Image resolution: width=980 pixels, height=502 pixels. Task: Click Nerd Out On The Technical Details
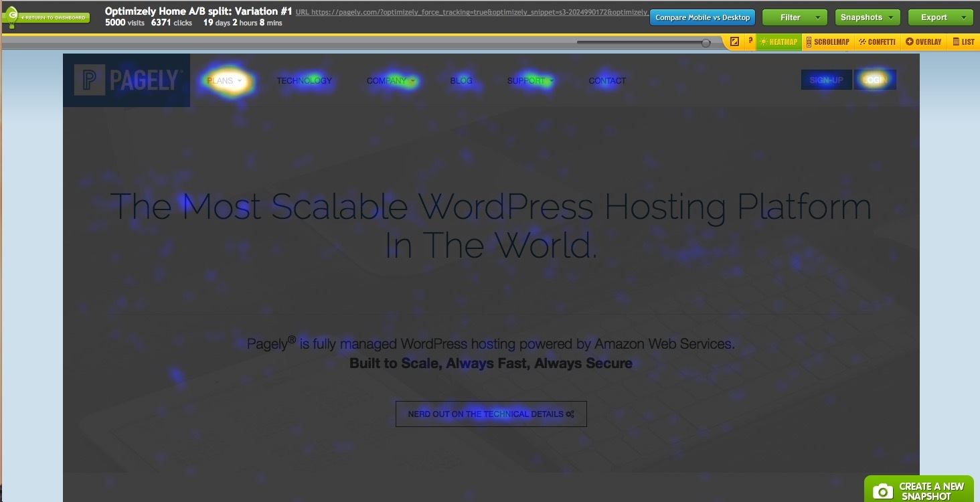point(491,414)
